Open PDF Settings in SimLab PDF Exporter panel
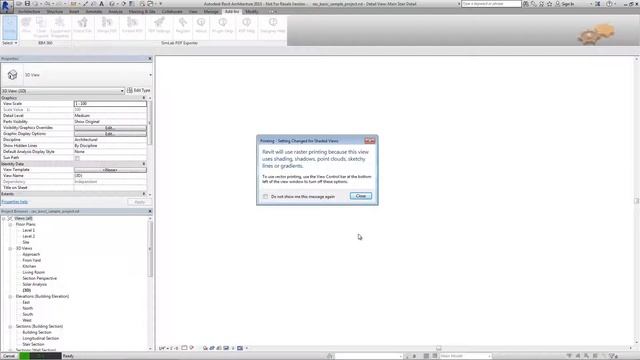 coord(159,25)
